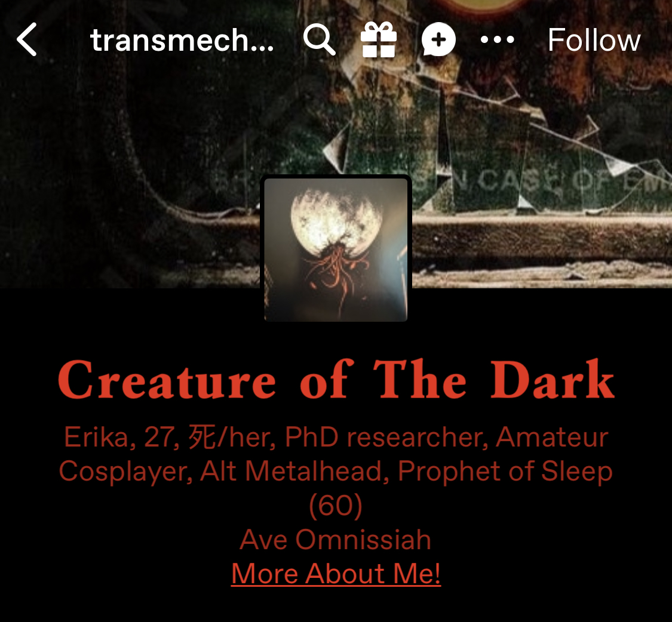Follow this blog

[x=594, y=40]
